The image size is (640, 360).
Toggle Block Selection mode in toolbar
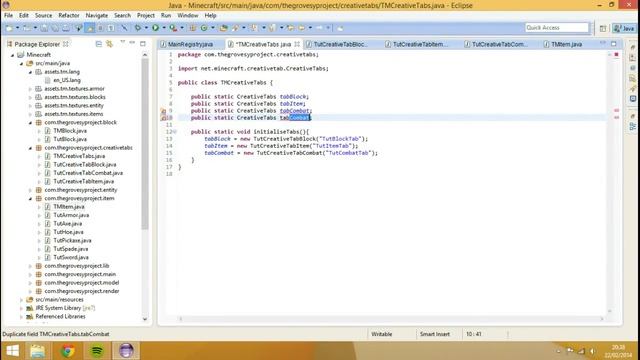[x=100, y=28]
